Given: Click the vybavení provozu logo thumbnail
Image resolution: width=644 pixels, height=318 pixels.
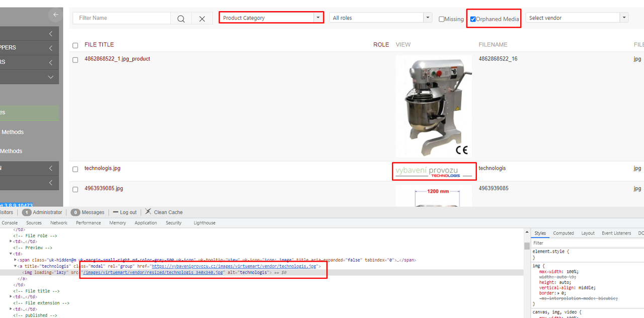Looking at the screenshot, I should (434, 172).
